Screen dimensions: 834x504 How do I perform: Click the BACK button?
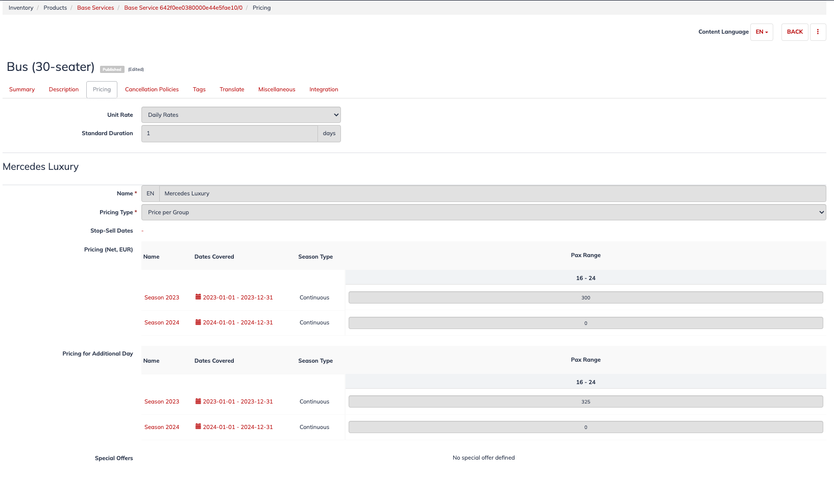[x=795, y=32]
